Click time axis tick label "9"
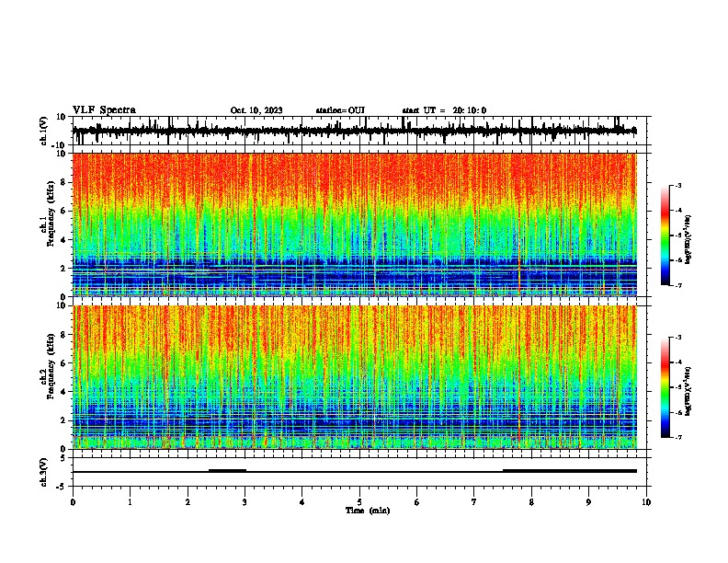Image resolution: width=728 pixels, height=563 pixels. tap(588, 502)
